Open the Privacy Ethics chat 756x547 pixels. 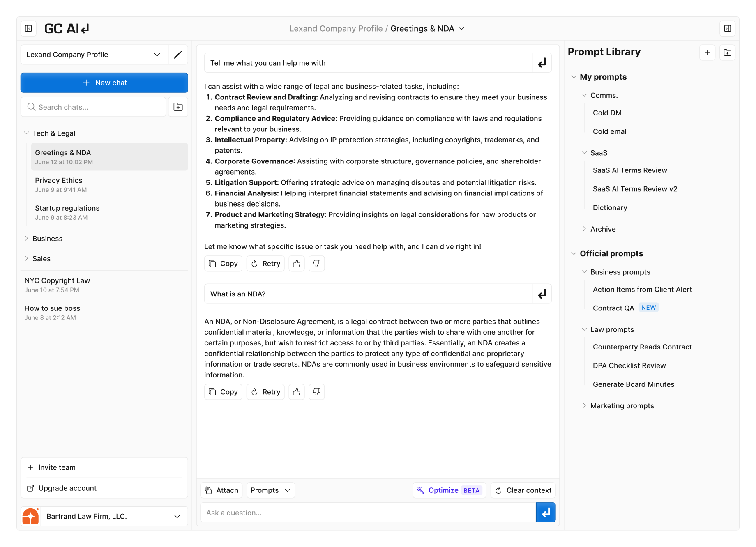pyautogui.click(x=109, y=185)
